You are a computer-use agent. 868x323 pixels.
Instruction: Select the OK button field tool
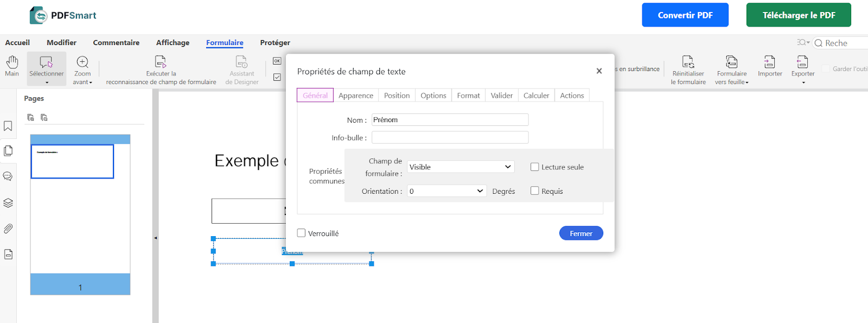(x=277, y=61)
